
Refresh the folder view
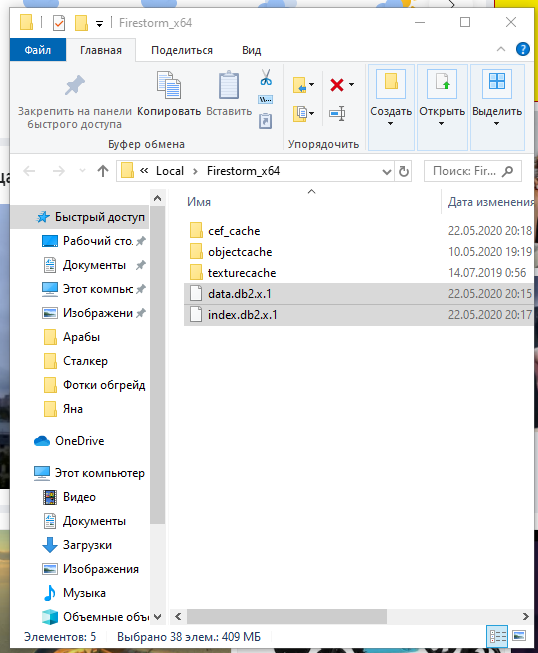(404, 171)
